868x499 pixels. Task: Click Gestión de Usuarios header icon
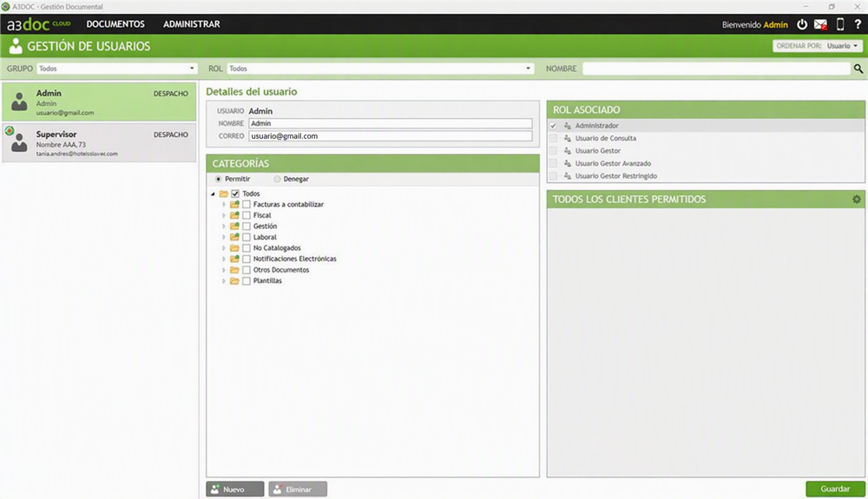pos(16,46)
